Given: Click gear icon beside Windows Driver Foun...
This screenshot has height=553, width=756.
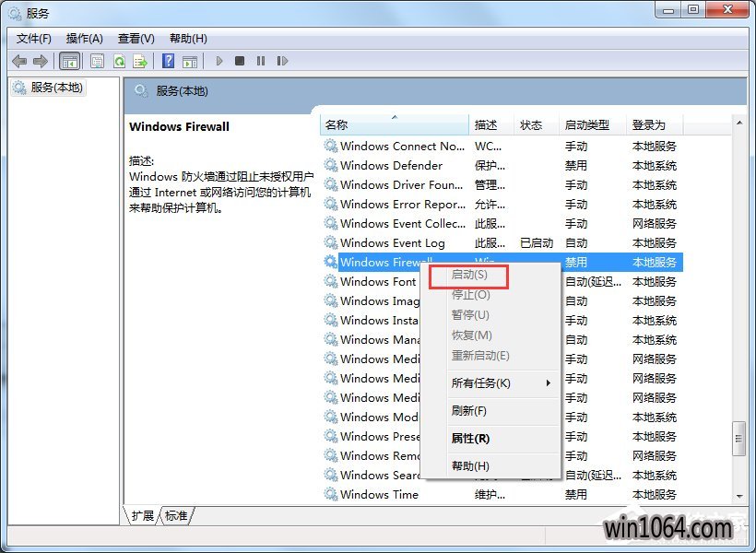Looking at the screenshot, I should [x=331, y=184].
